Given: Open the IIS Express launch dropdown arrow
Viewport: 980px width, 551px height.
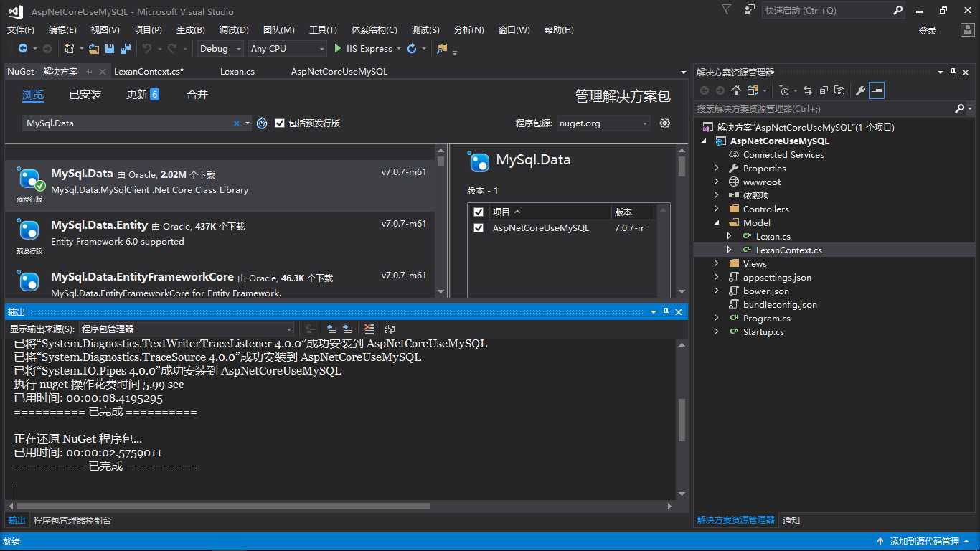Looking at the screenshot, I should point(397,49).
